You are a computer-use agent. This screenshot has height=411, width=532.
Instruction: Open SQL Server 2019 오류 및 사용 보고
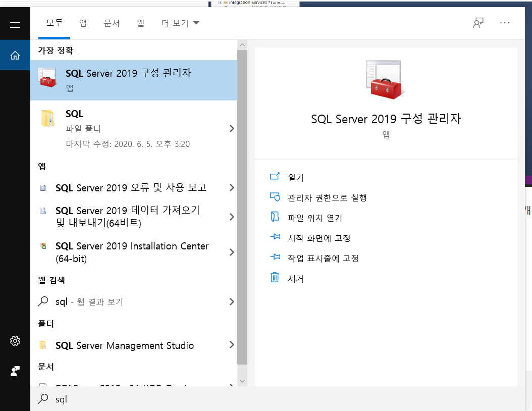tap(134, 188)
